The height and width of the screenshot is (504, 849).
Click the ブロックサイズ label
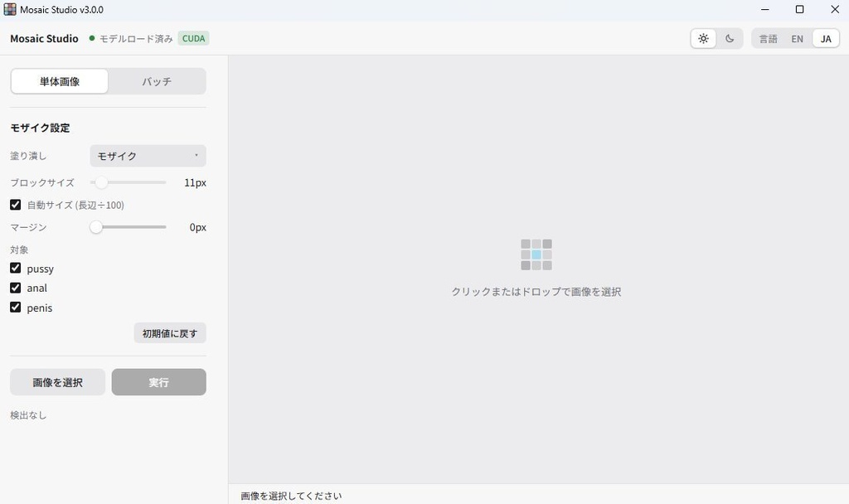pyautogui.click(x=42, y=182)
